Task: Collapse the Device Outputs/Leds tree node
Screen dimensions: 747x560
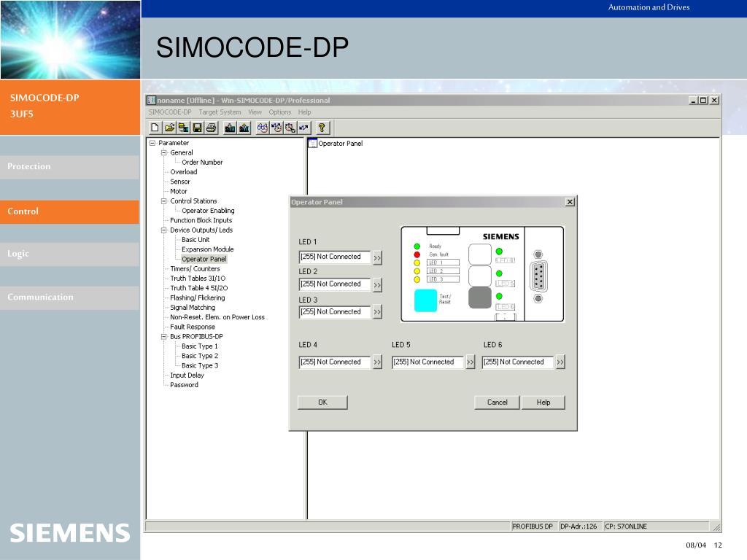Action: click(x=164, y=230)
